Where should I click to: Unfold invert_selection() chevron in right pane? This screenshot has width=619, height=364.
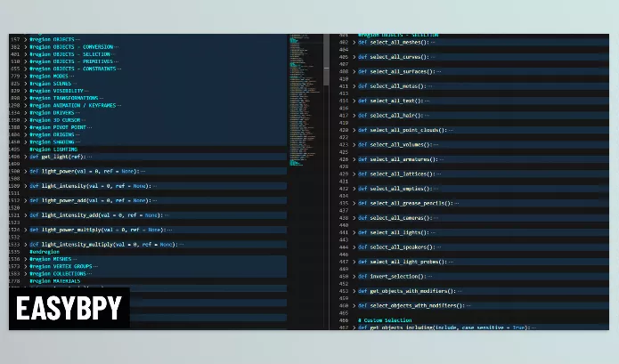pos(354,277)
